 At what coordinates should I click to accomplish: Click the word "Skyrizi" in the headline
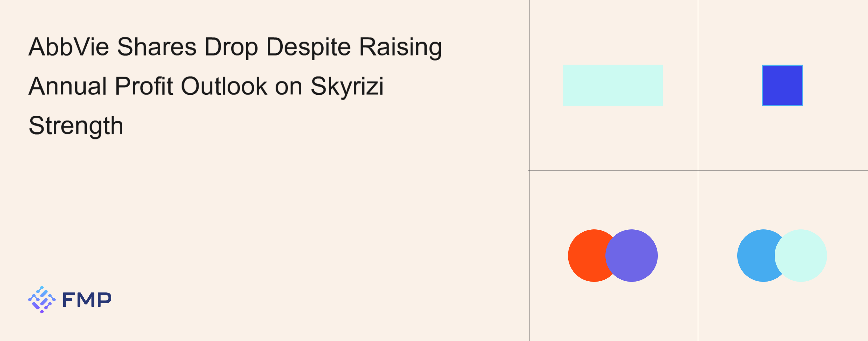coord(347,87)
